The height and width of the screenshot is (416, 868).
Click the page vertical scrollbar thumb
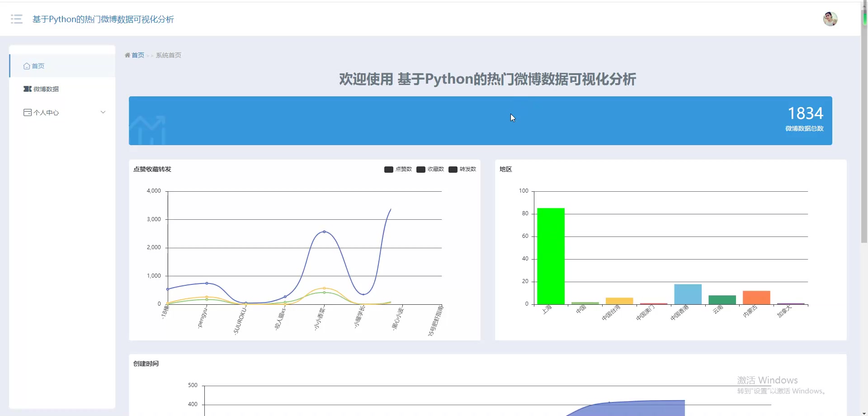pos(864,127)
